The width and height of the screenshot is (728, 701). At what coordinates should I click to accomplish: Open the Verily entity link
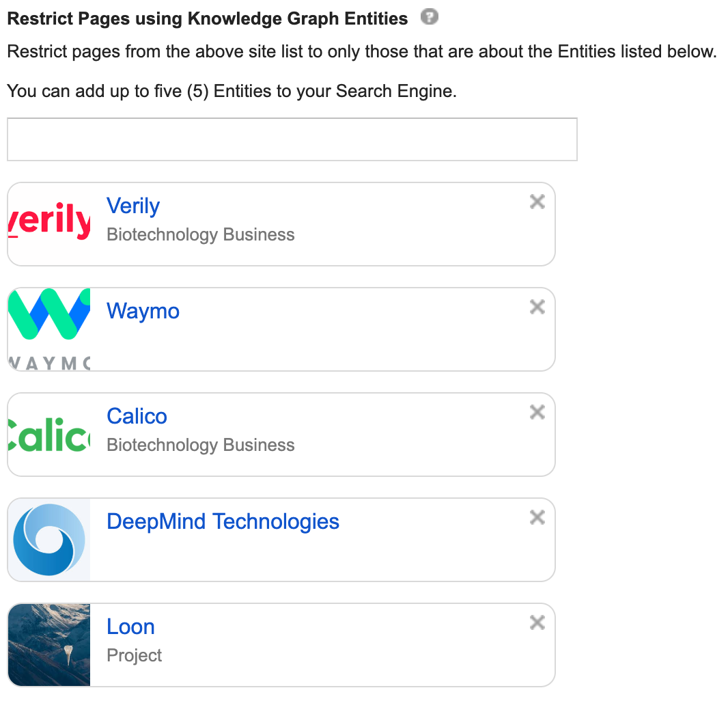(x=133, y=206)
